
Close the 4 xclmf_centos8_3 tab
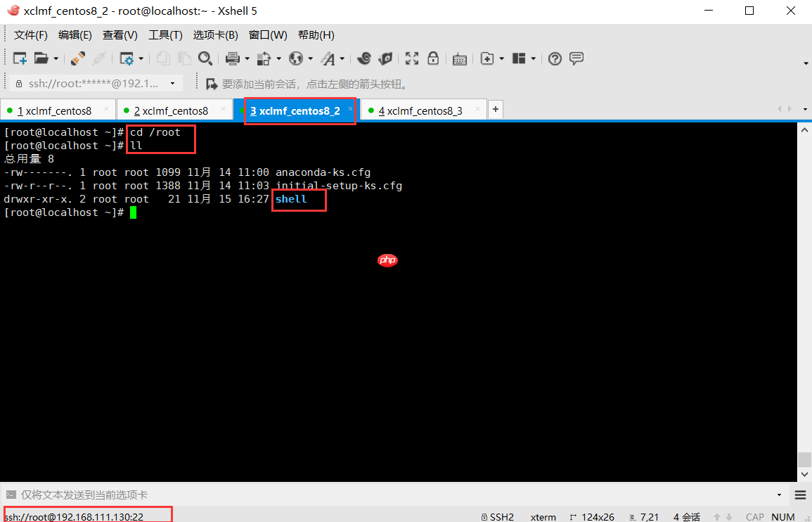point(477,109)
